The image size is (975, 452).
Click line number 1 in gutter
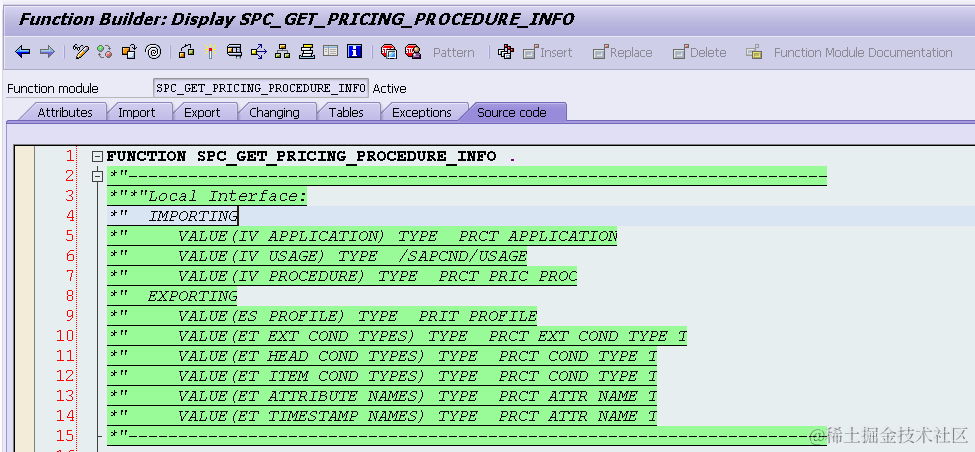pos(69,157)
